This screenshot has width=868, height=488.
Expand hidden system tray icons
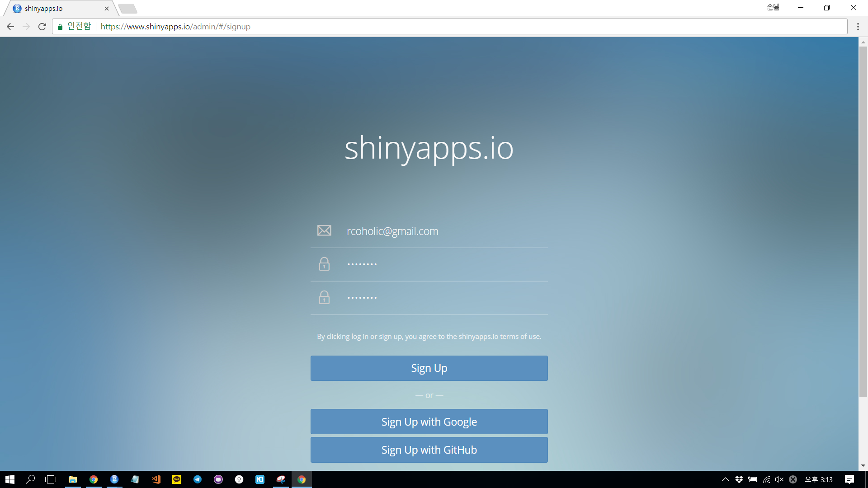[725, 479]
